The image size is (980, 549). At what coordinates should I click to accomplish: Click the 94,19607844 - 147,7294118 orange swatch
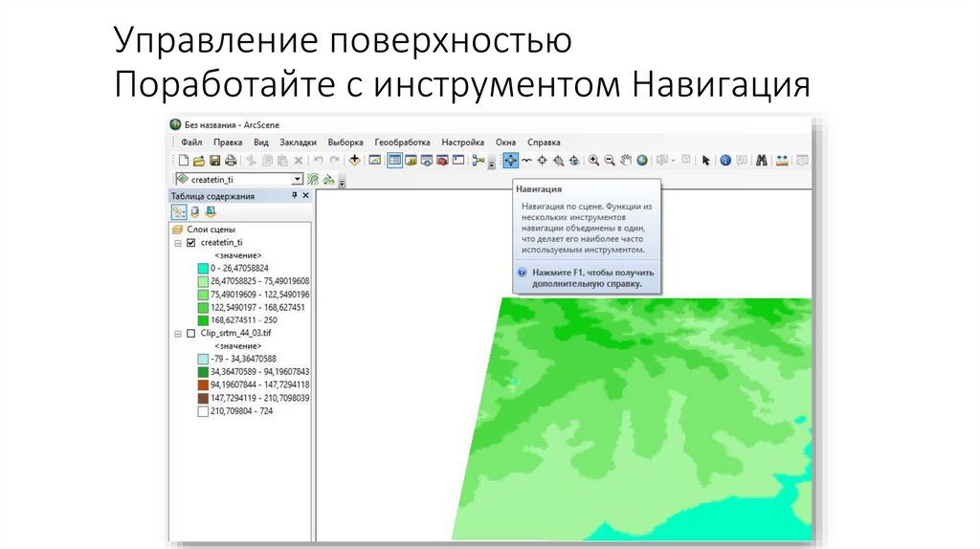point(203,385)
